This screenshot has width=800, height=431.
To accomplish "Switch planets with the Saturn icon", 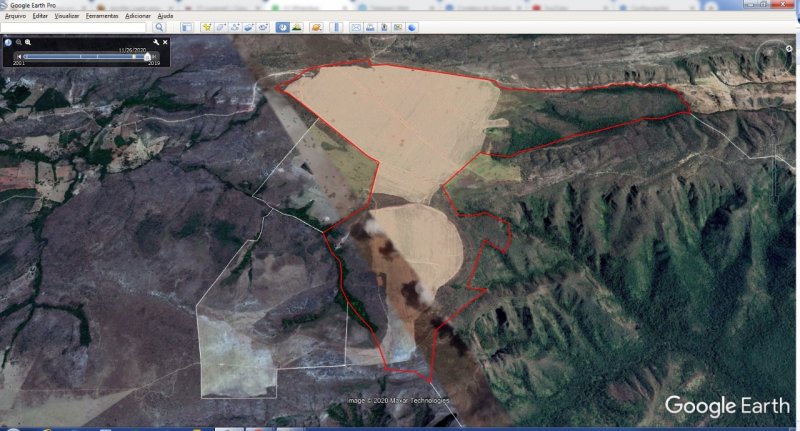I will (314, 27).
